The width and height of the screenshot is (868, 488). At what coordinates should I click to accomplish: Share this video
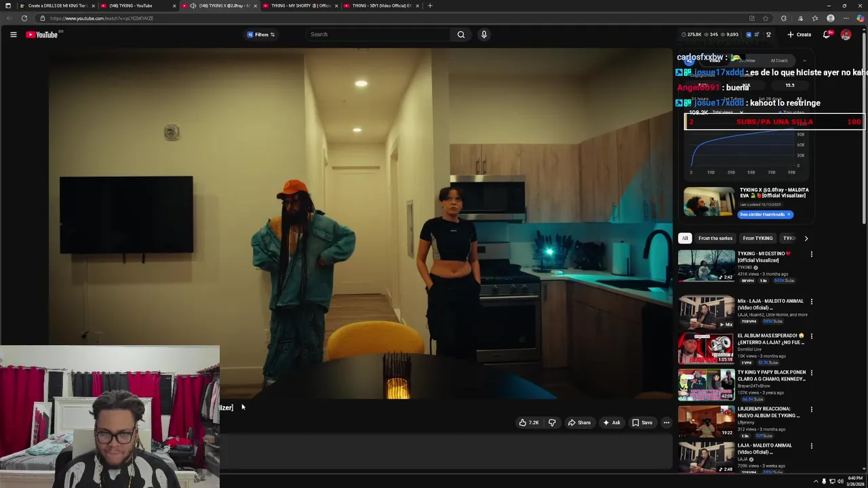(x=579, y=423)
